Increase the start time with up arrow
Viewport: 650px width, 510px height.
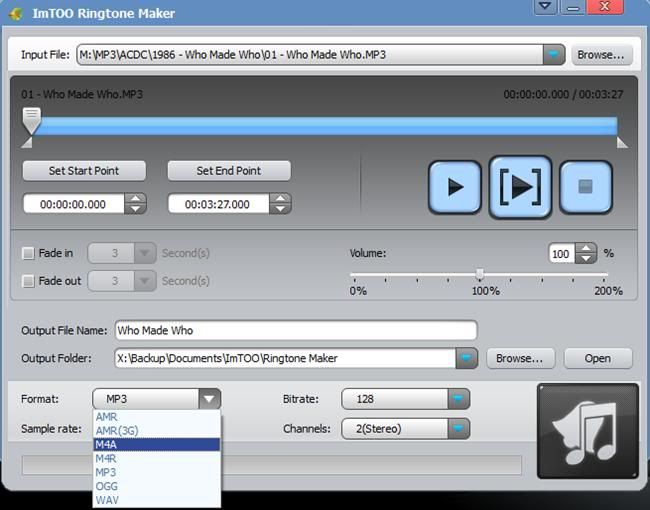tap(136, 198)
